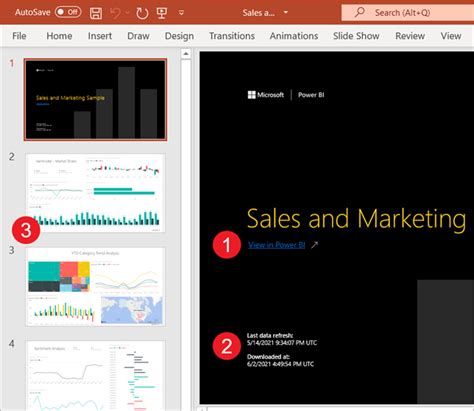Open the Undo history dropdown arrow
The height and width of the screenshot is (411, 474).
click(x=127, y=13)
